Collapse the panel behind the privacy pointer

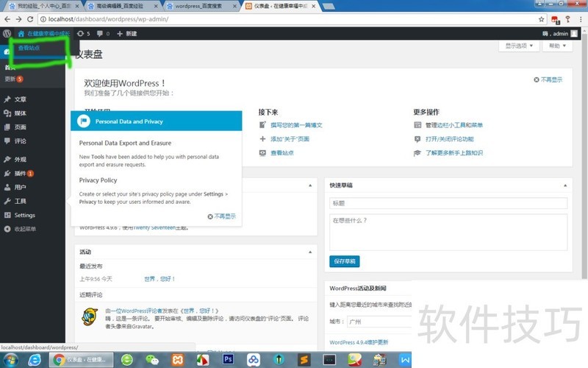tap(310, 185)
